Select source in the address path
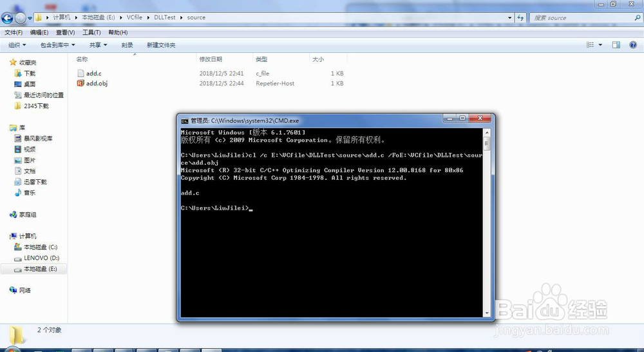644x352 pixels. [x=196, y=17]
